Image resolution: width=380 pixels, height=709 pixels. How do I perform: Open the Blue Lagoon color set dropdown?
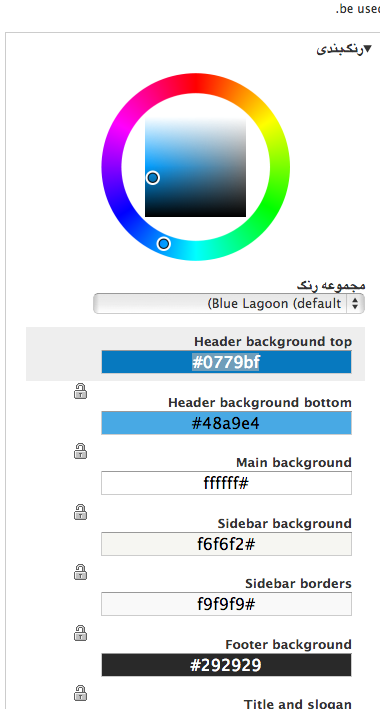[228, 303]
